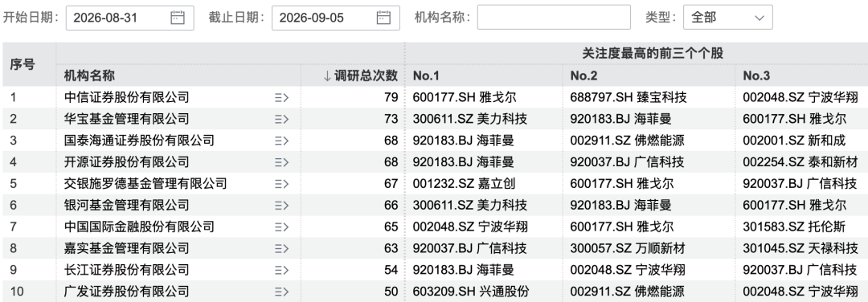This screenshot has height=302, width=868.
Task: Click research count 50 cell
Action: point(391,292)
